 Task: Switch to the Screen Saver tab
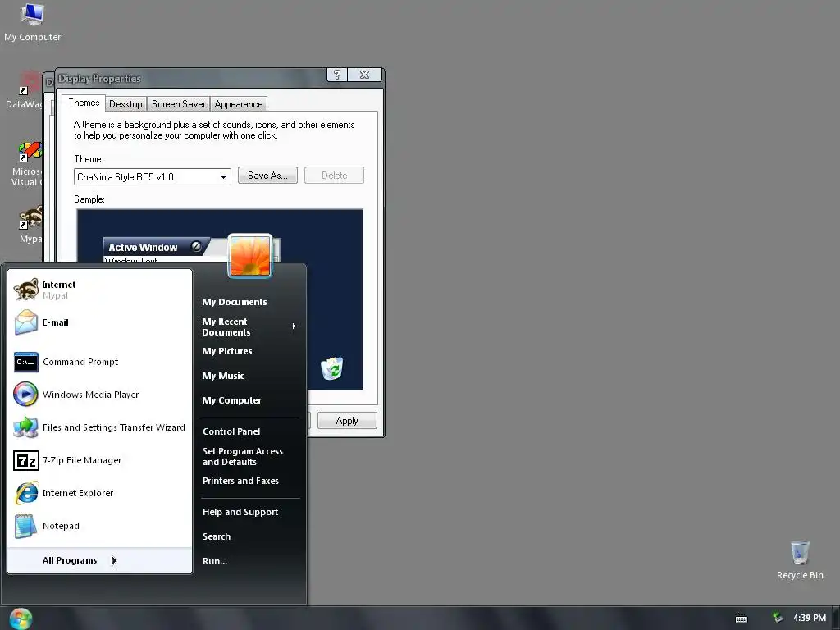point(178,104)
